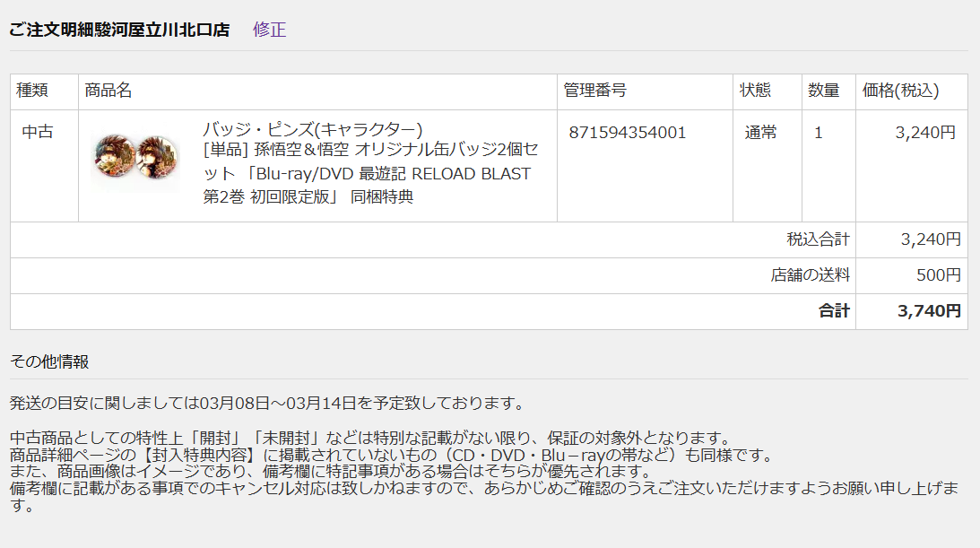
Task: Click the shipping fee 500円
Action: tap(939, 275)
